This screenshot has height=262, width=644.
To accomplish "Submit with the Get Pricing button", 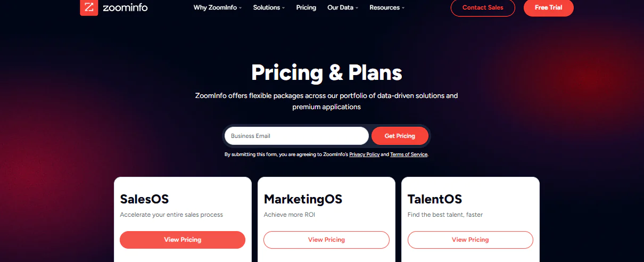I will [400, 136].
